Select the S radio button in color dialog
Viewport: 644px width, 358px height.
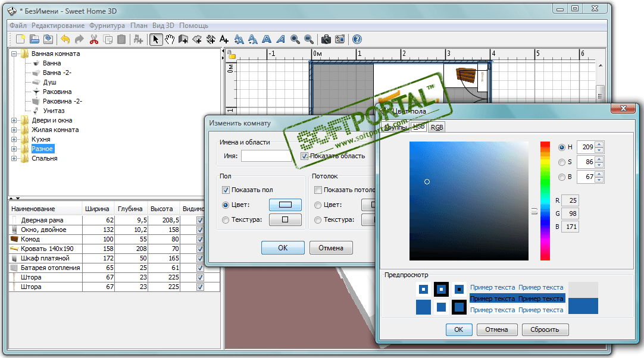pos(561,162)
